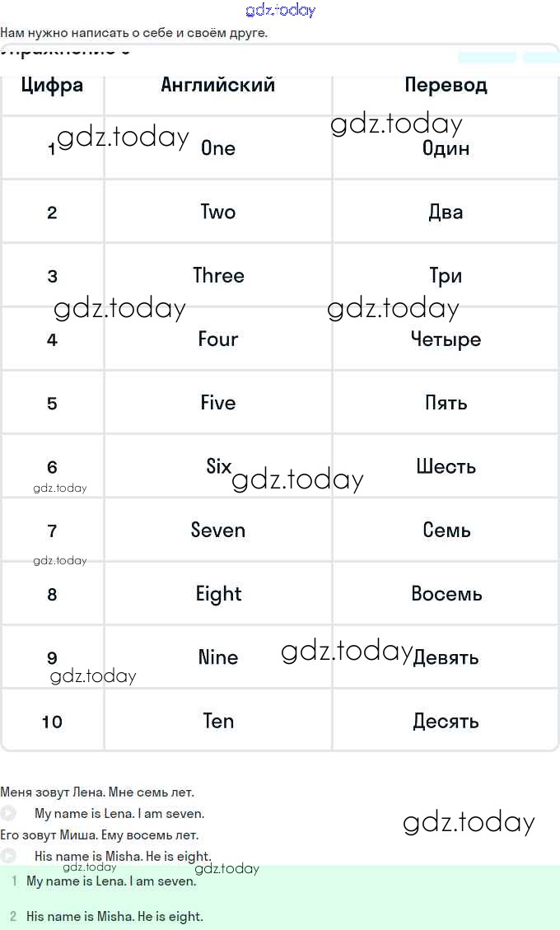Click the 'Four' table cell
Image resolution: width=560 pixels, height=930 pixels.
218,339
